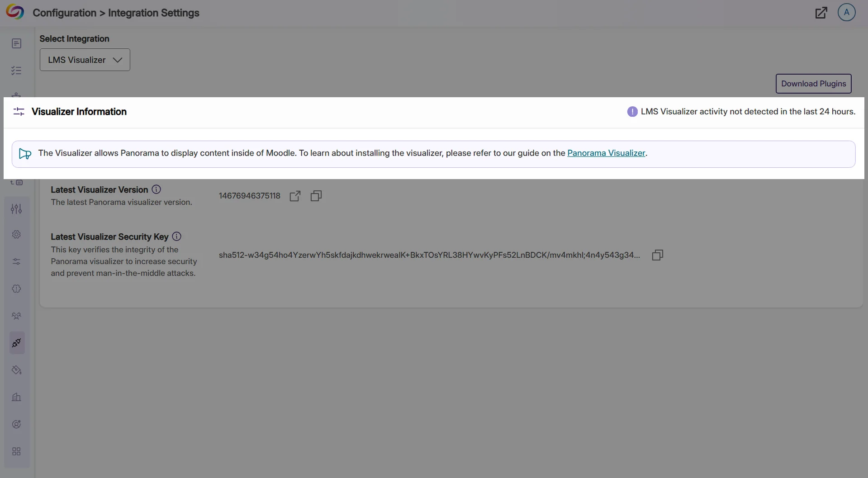Click the building organization icon in sidebar

coord(16,397)
